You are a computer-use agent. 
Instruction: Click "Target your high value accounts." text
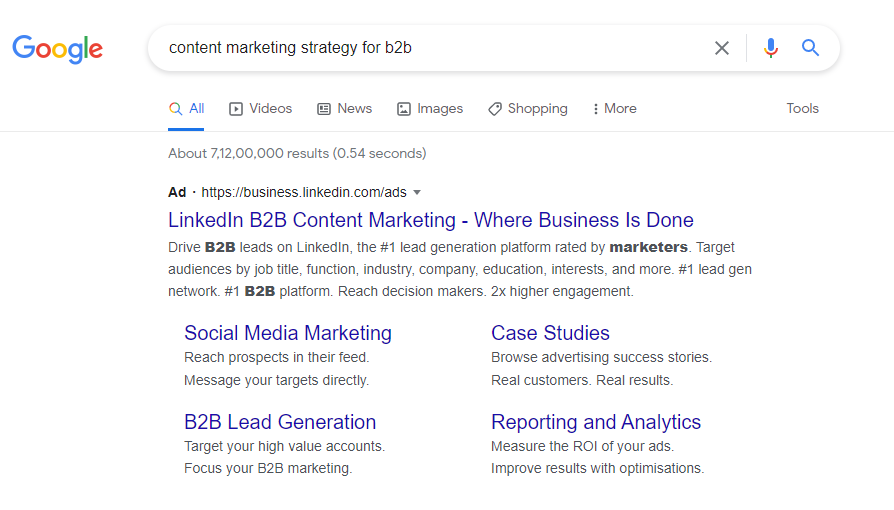coord(285,446)
